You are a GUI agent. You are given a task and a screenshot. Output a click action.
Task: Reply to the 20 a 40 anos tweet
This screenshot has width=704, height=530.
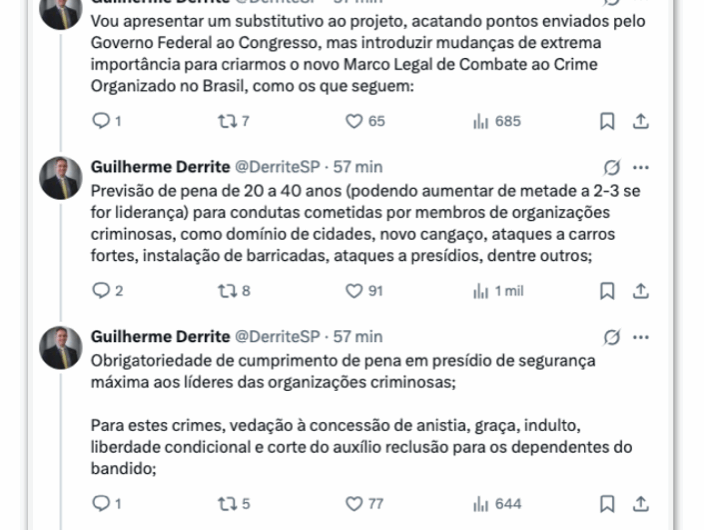tap(100, 291)
